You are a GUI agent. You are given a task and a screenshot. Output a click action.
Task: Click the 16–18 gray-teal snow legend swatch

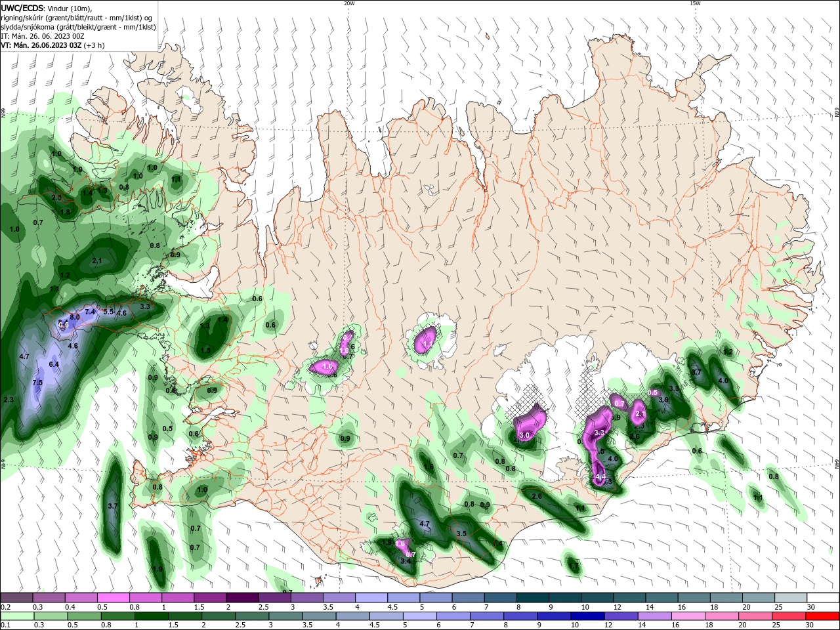coord(694,598)
